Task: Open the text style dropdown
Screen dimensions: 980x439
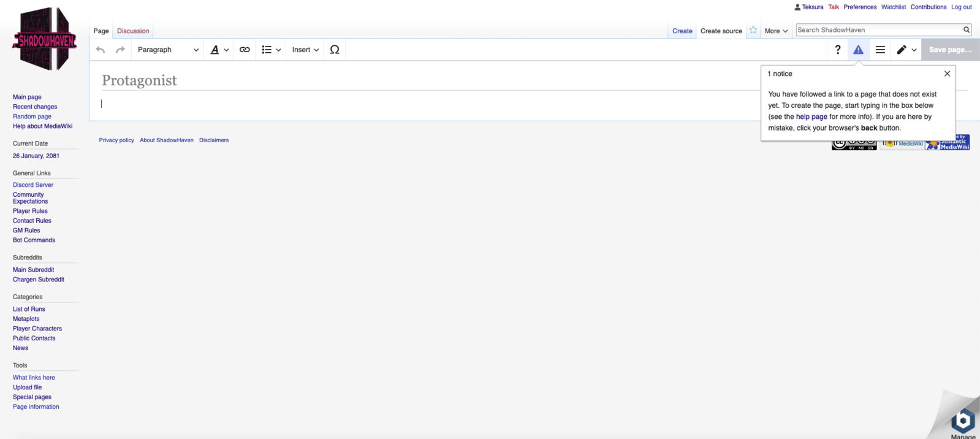Action: [x=219, y=50]
